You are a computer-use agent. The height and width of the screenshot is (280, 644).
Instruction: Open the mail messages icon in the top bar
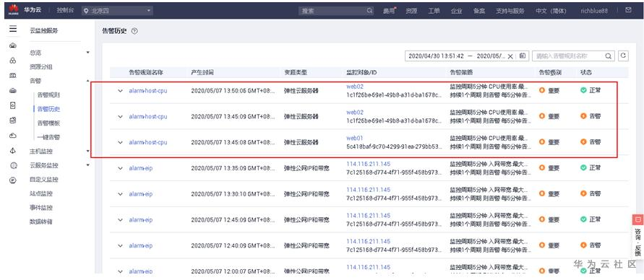tap(628, 10)
